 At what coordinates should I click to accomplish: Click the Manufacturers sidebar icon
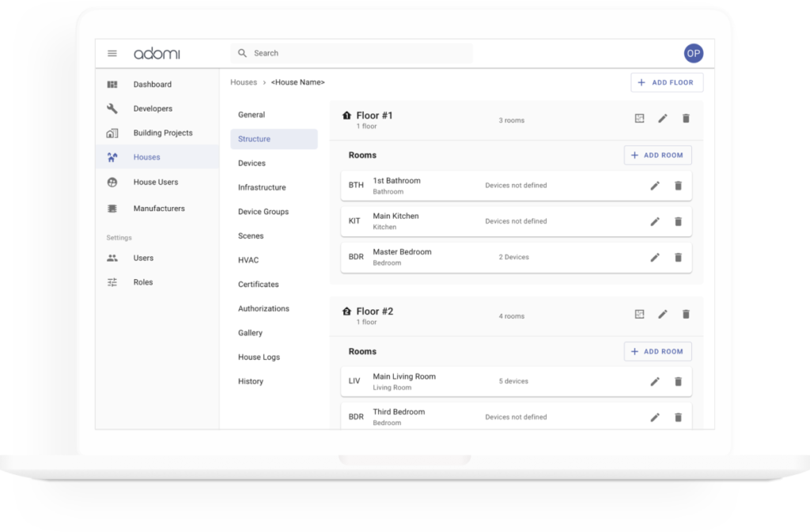[x=112, y=209]
